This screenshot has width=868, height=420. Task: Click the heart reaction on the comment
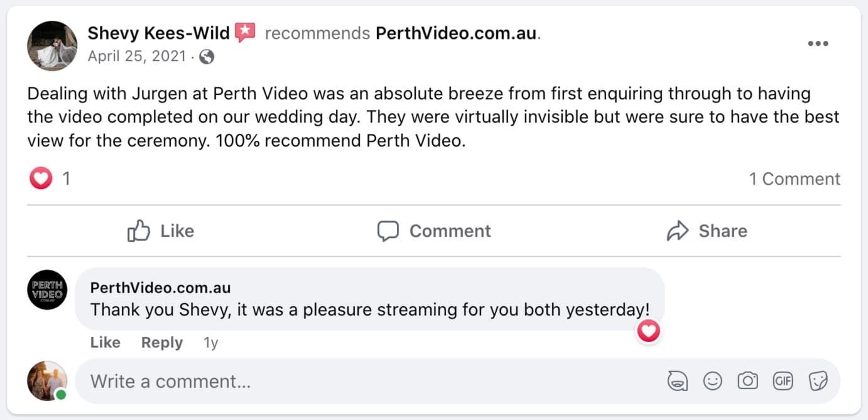click(648, 331)
